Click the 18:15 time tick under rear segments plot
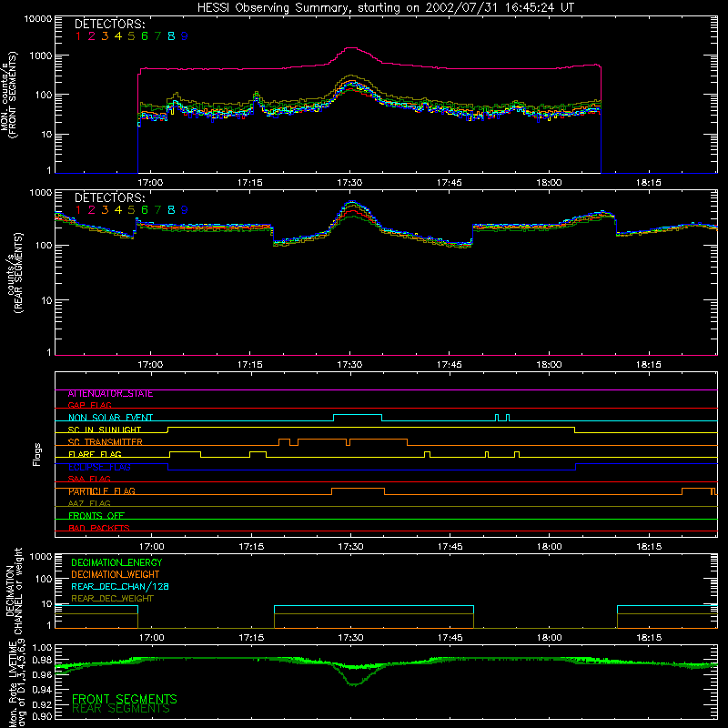 point(648,365)
